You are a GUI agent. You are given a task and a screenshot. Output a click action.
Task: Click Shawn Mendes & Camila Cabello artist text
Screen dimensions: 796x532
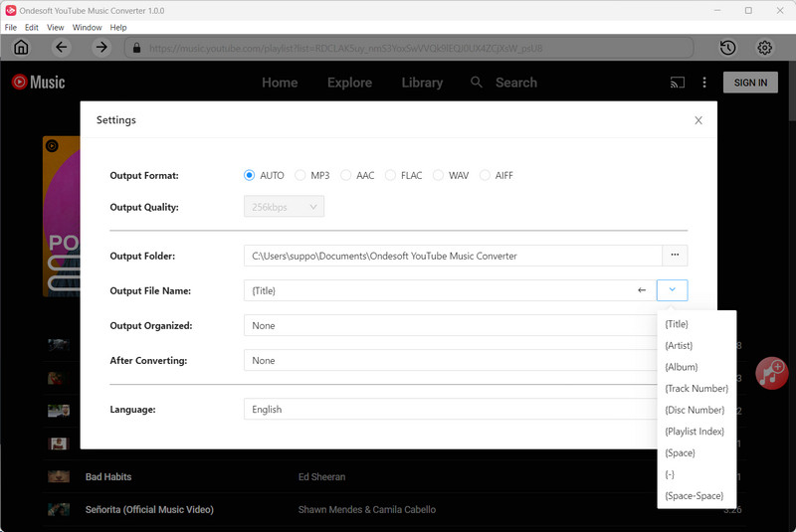[367, 509]
